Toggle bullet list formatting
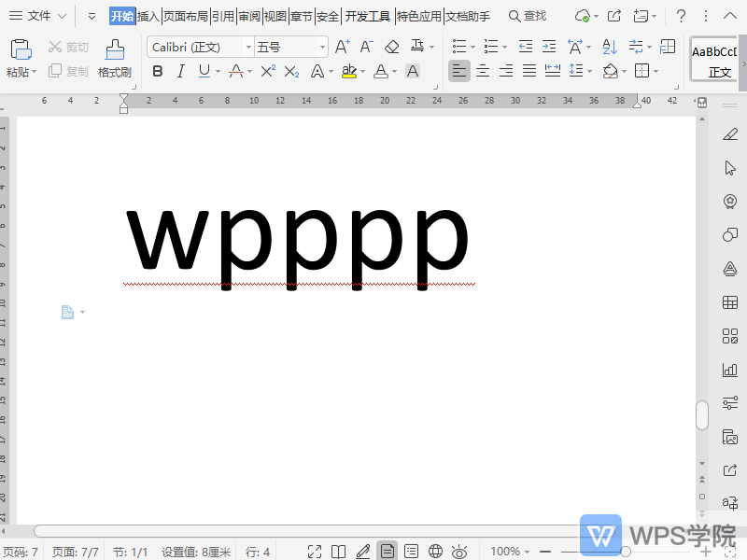 coord(460,46)
